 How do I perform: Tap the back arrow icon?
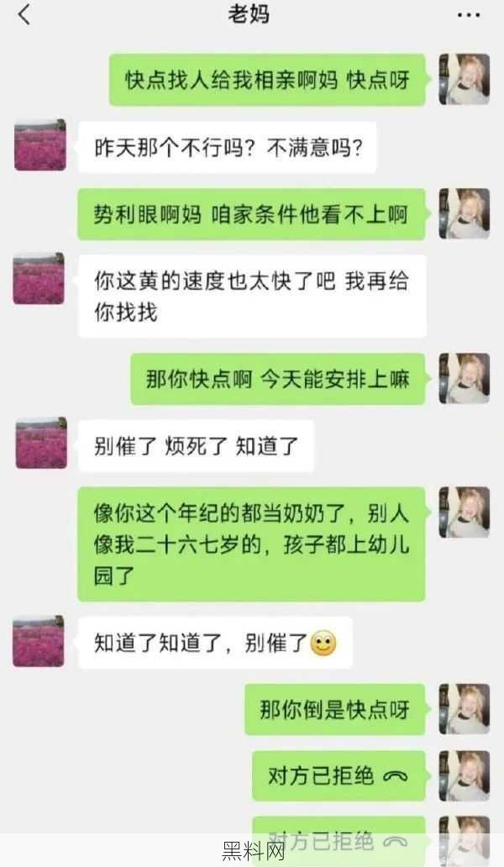24,15
